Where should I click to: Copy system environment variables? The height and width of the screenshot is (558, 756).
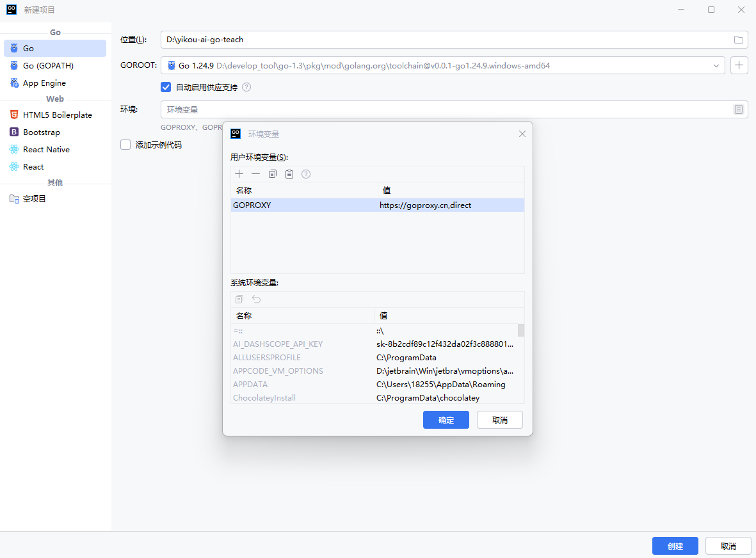(x=239, y=299)
